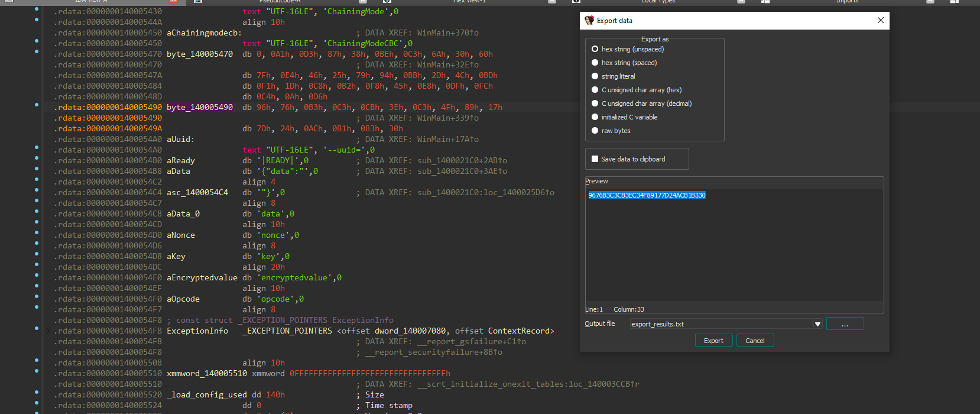Expand the ExceptionInfo structure row
This screenshot has width=980, height=414.
point(48,331)
